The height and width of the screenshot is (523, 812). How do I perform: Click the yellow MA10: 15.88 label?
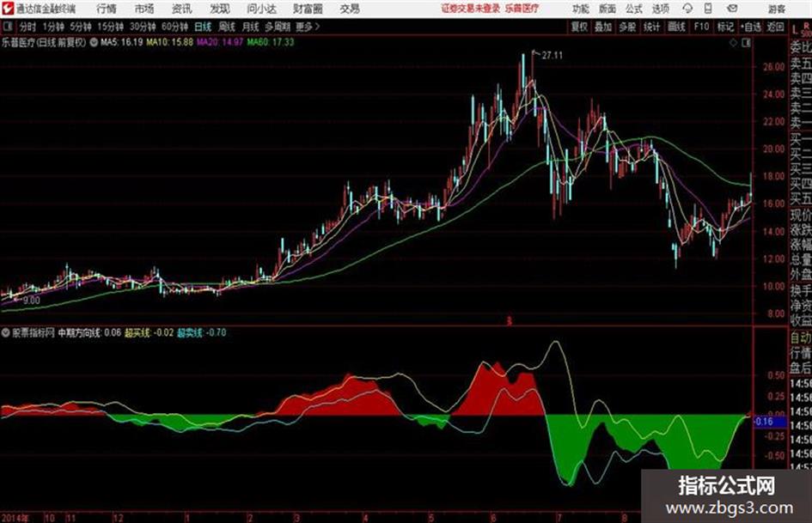pos(170,42)
